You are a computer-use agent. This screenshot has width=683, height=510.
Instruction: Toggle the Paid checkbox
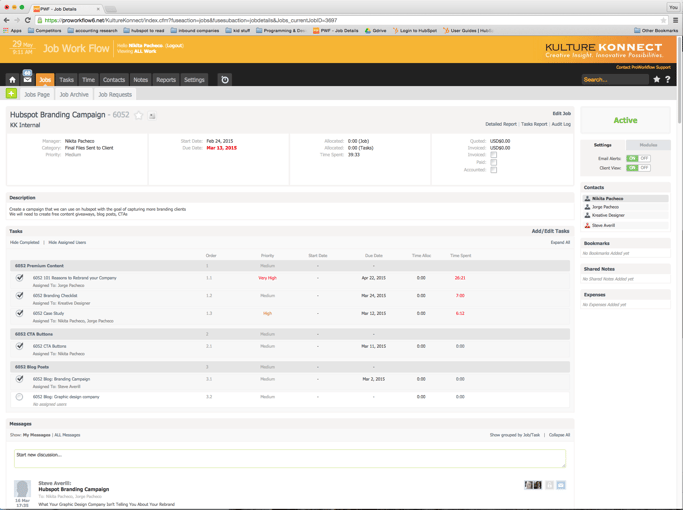point(494,162)
